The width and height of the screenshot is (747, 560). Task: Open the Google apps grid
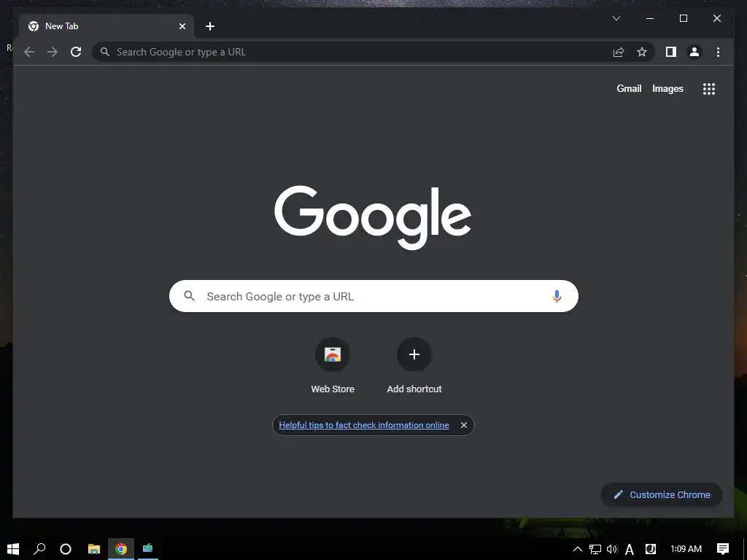click(709, 88)
